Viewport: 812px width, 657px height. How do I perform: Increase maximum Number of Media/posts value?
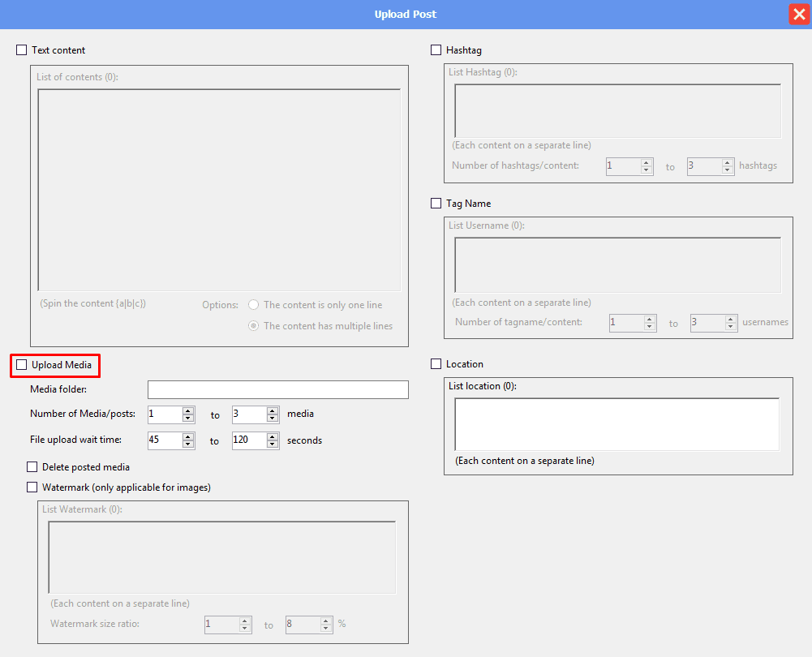click(x=273, y=410)
